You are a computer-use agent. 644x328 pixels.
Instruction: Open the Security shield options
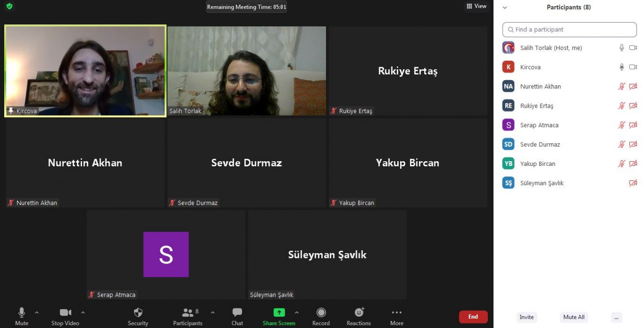click(x=138, y=317)
